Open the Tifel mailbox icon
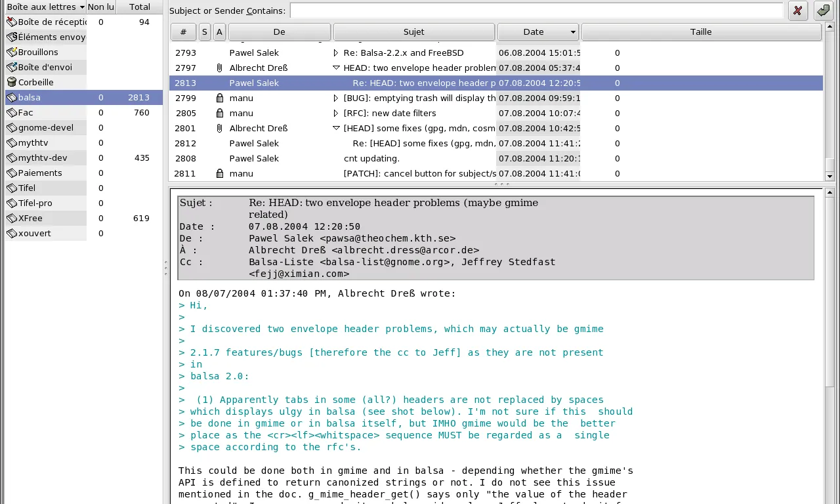The height and width of the screenshot is (504, 840). [12, 188]
